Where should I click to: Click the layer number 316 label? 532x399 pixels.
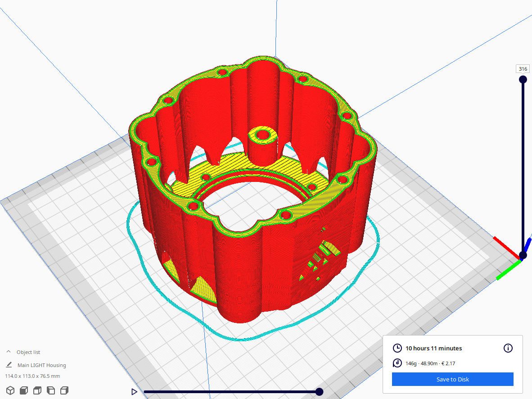pos(523,68)
